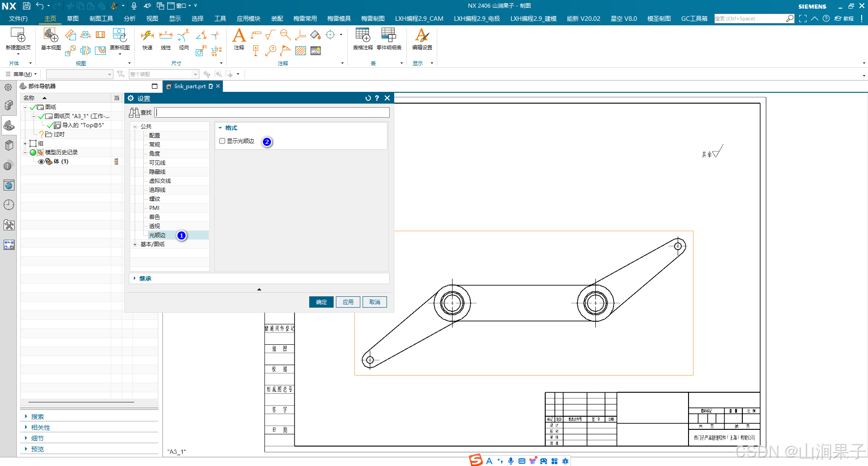Switch to the 应用模块 ribbon tab
Image resolution: width=868 pixels, height=466 pixels.
click(249, 19)
